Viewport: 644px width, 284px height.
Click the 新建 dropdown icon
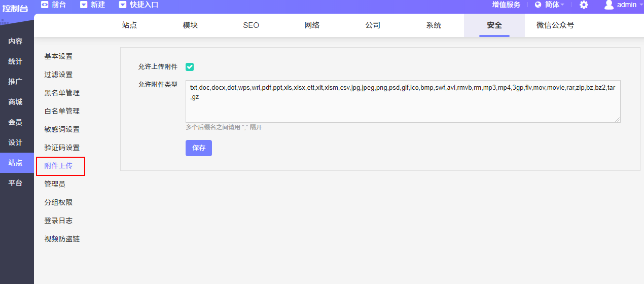point(84,5)
